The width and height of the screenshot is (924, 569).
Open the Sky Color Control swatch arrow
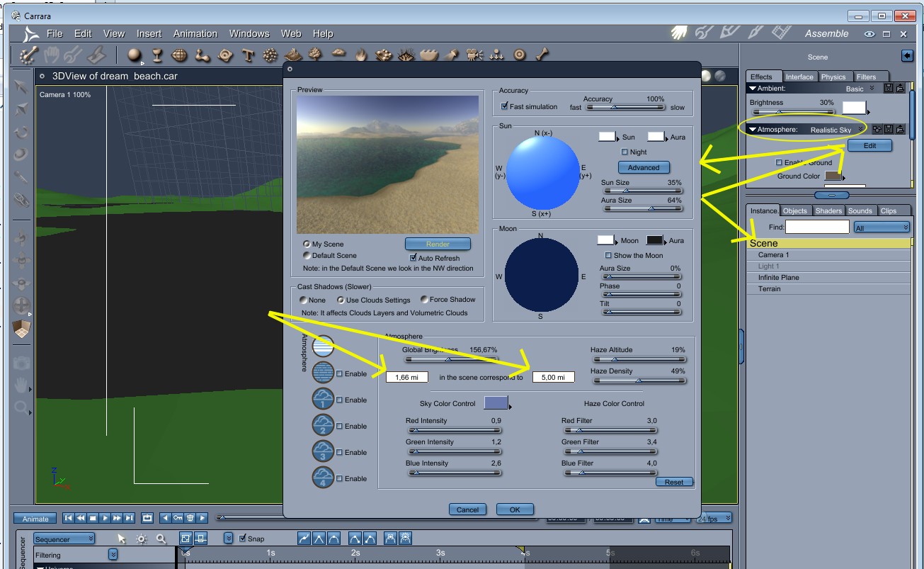(x=511, y=406)
